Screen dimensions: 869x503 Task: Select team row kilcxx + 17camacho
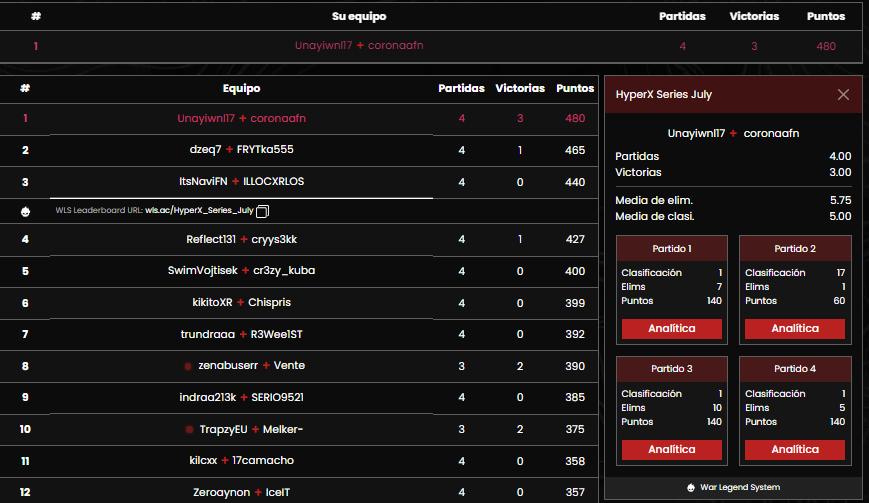coord(299,461)
